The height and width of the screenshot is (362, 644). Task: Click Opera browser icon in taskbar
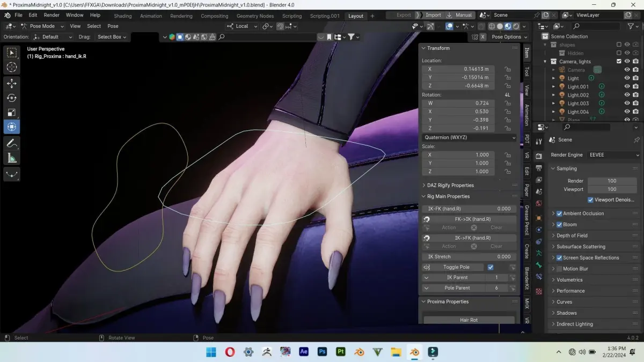[230, 352]
